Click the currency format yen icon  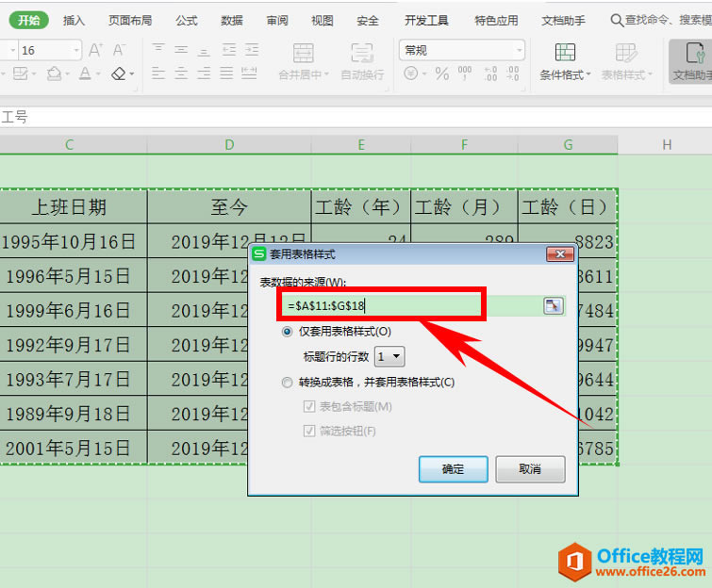coord(411,73)
